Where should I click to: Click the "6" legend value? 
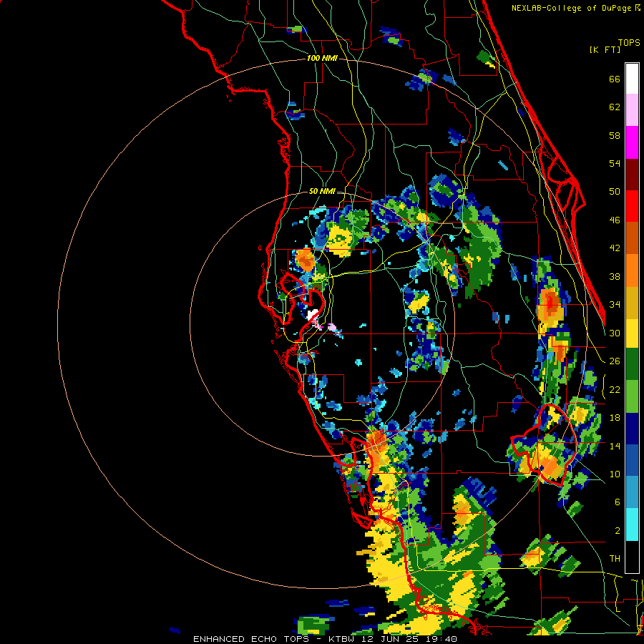[618, 502]
